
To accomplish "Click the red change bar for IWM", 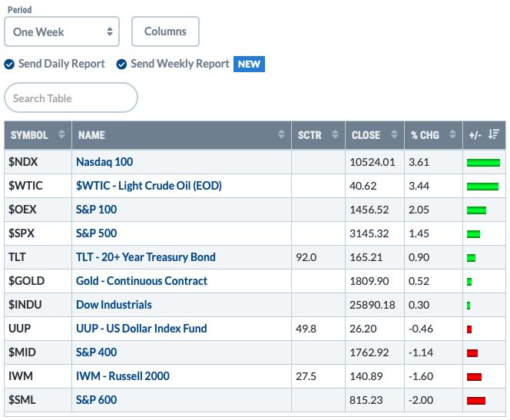I will [474, 377].
